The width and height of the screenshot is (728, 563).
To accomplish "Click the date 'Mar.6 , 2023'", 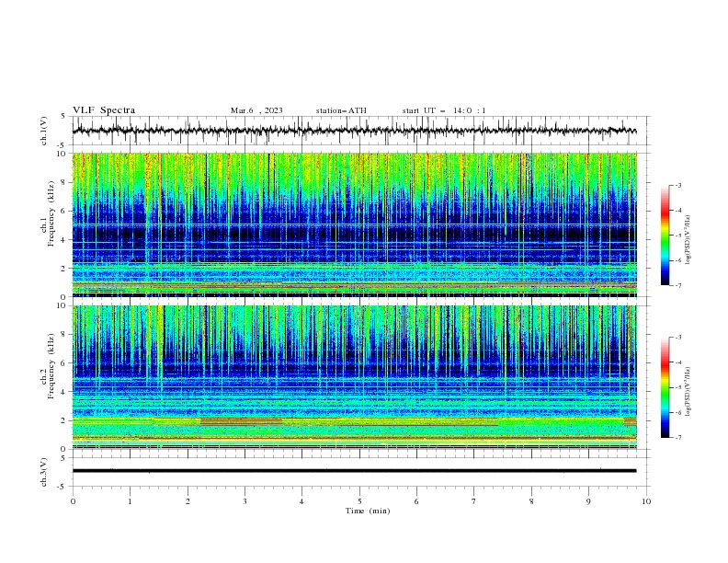I will click(x=256, y=110).
